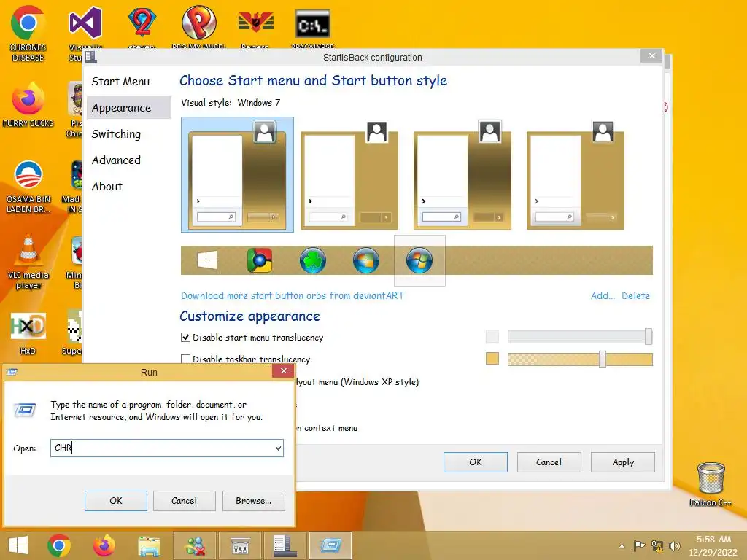Check Disable taskbar translucency
This screenshot has width=747, height=560.
point(186,359)
